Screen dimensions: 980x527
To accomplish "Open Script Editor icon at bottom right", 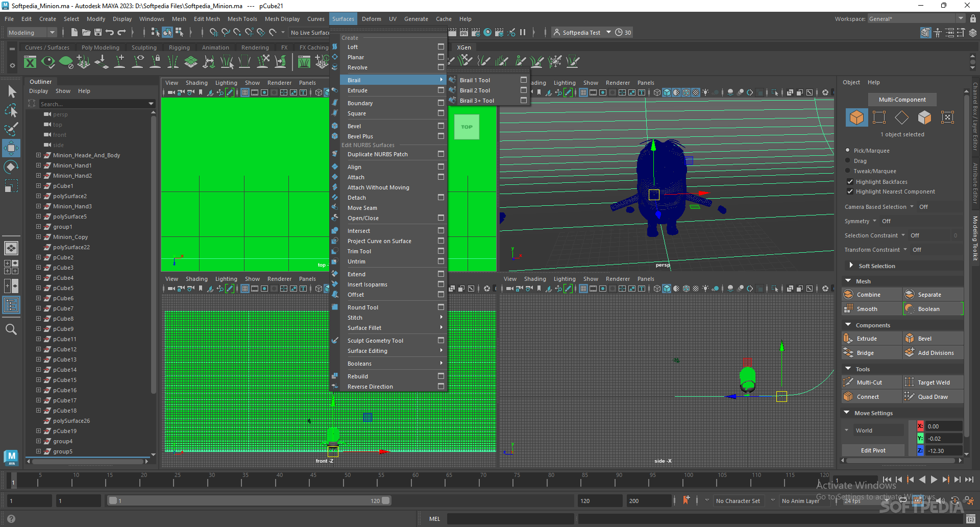I will (971, 519).
